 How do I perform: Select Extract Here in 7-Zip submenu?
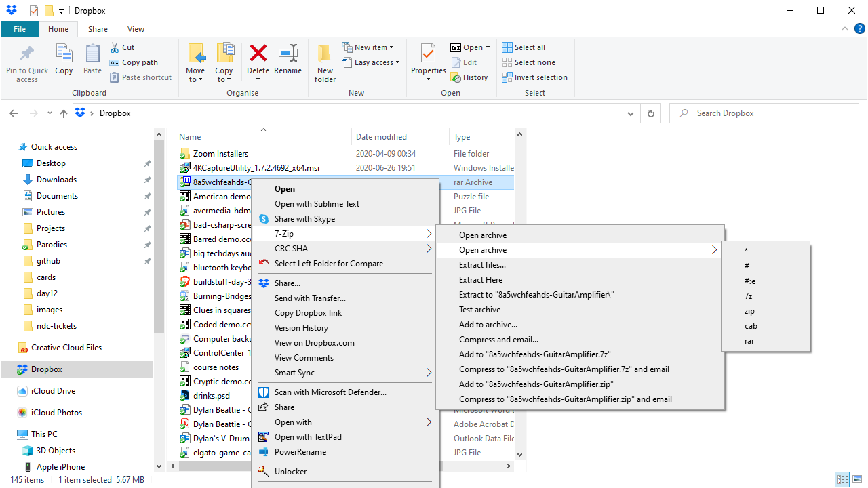tap(580, 280)
